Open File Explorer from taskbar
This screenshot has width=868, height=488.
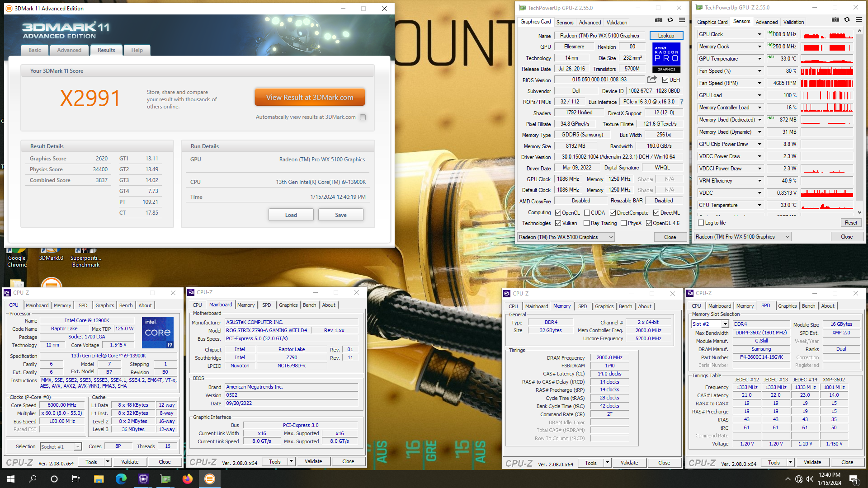(99, 479)
